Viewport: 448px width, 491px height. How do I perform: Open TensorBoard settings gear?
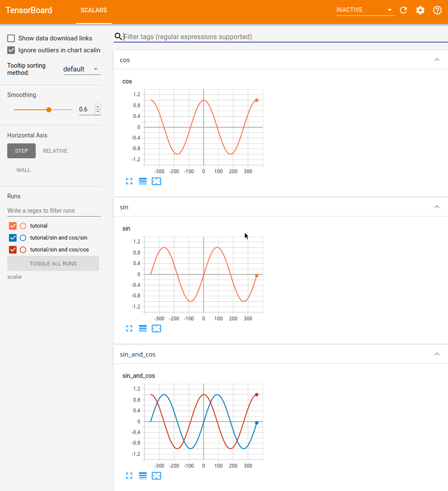coord(420,10)
